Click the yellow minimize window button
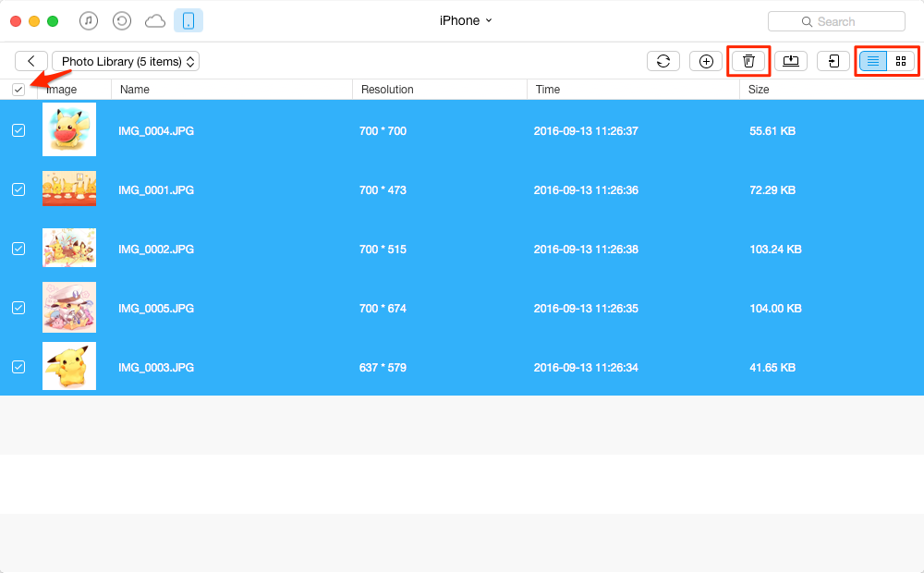This screenshot has width=924, height=573. (34, 21)
